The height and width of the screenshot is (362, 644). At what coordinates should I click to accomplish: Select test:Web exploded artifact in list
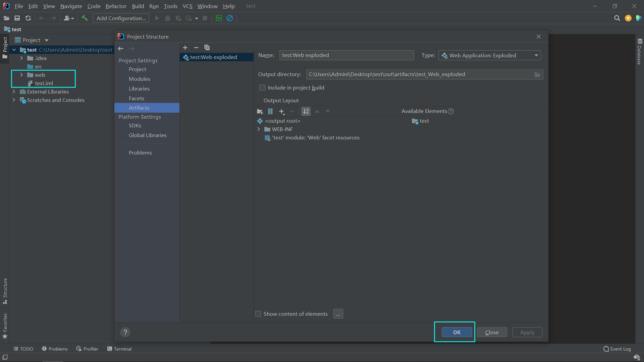(217, 57)
